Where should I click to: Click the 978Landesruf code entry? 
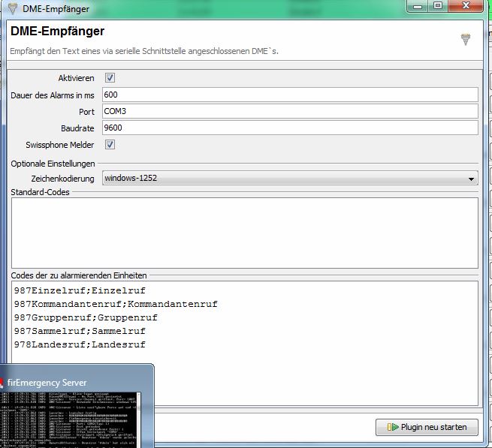tap(80, 344)
